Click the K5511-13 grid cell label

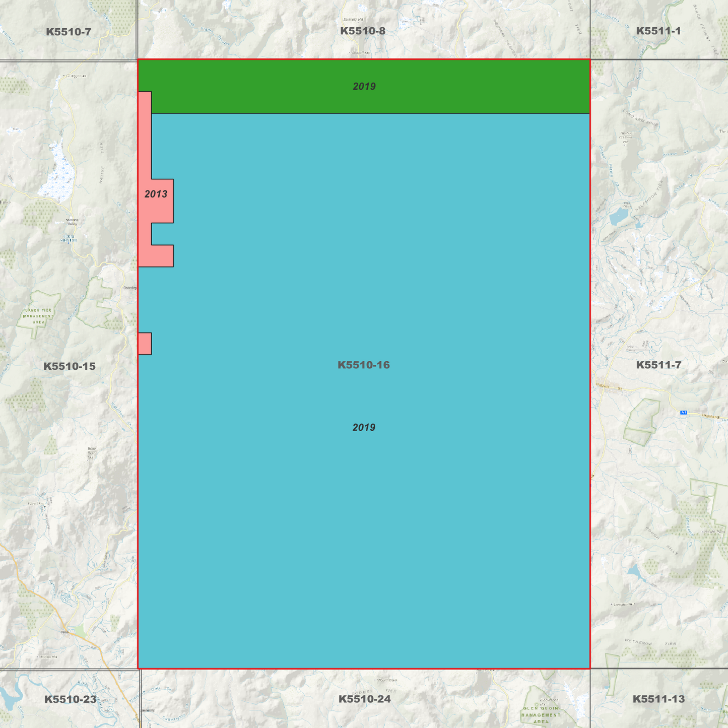click(x=658, y=698)
